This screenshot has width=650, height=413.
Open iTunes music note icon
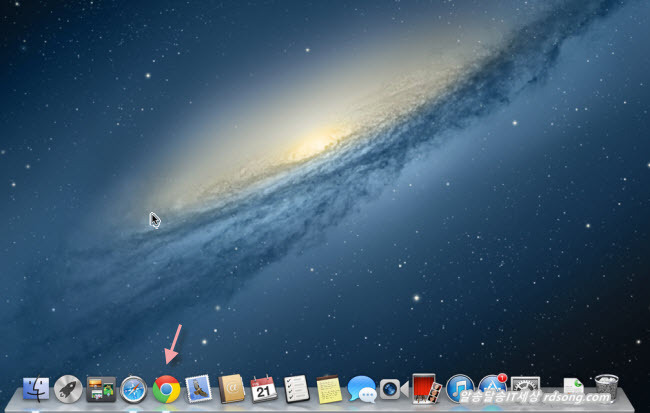pyautogui.click(x=459, y=390)
